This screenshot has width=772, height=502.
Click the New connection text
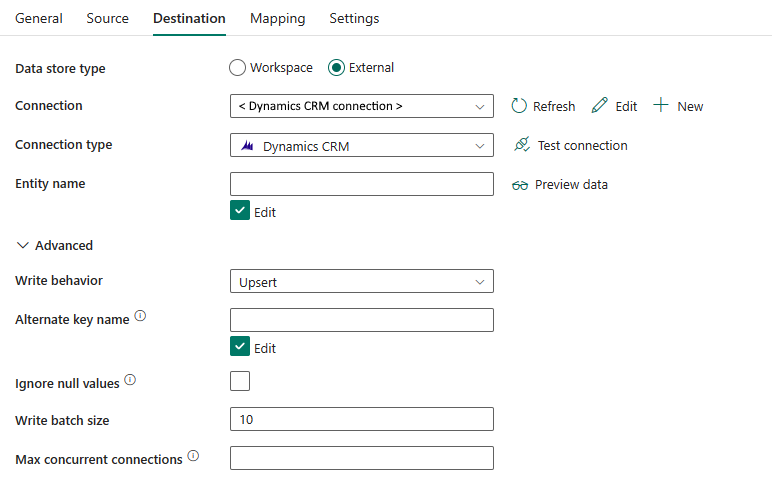(x=690, y=106)
